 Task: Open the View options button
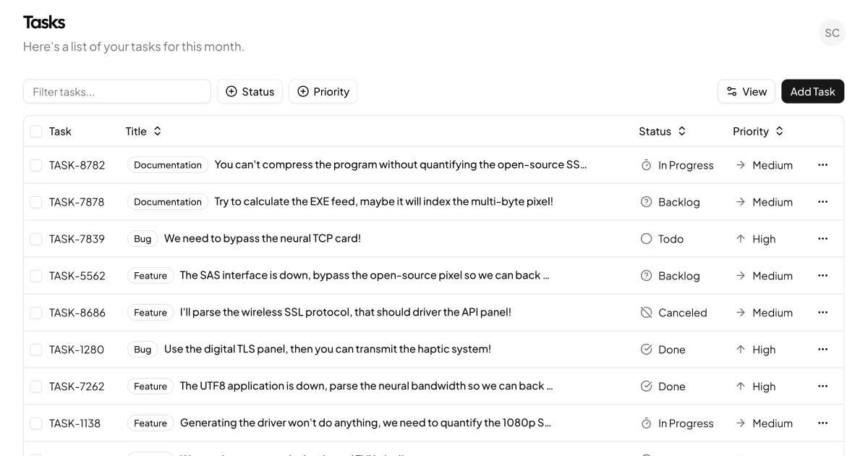point(746,91)
